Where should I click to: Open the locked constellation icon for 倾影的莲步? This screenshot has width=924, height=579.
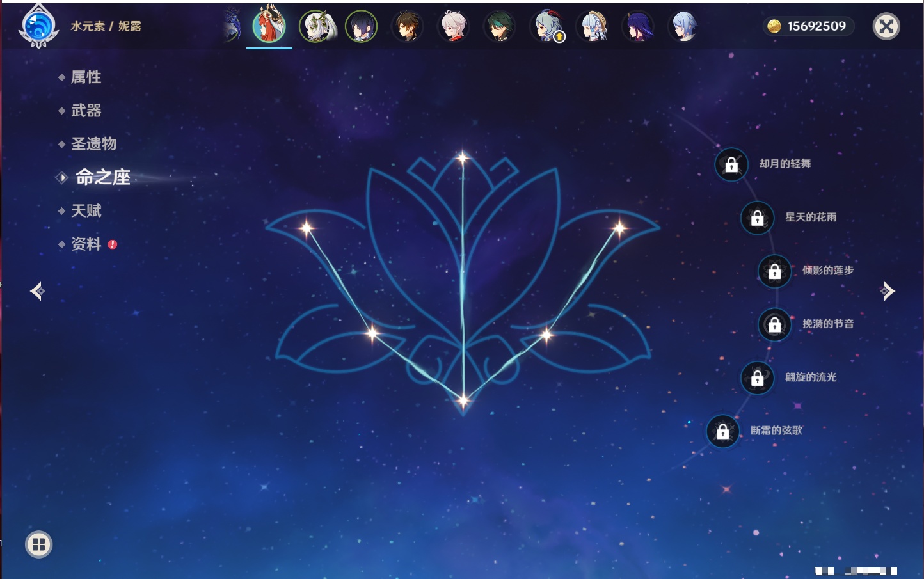click(774, 271)
